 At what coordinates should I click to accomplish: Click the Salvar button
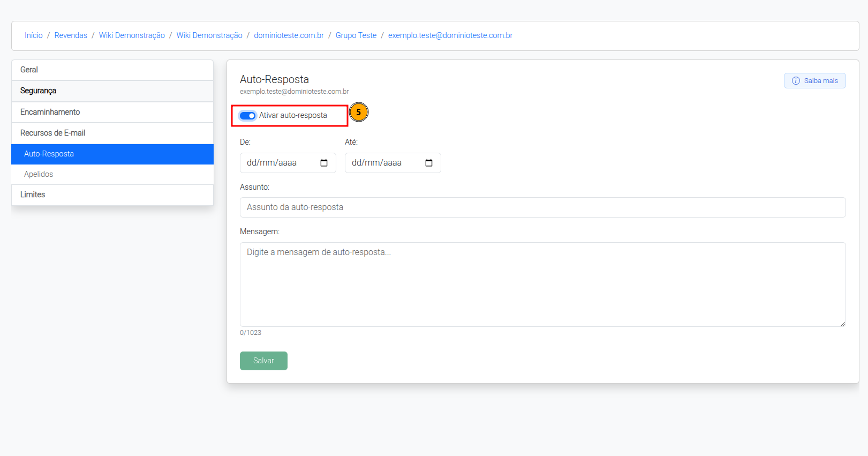pyautogui.click(x=263, y=361)
